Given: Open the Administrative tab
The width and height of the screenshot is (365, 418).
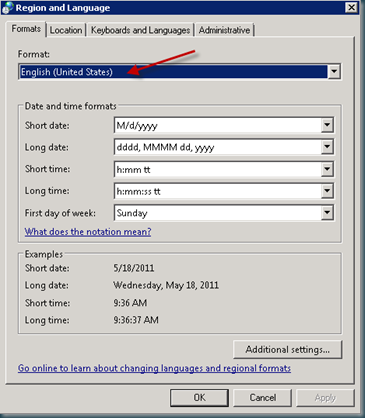Looking at the screenshot, I should pyautogui.click(x=224, y=30).
